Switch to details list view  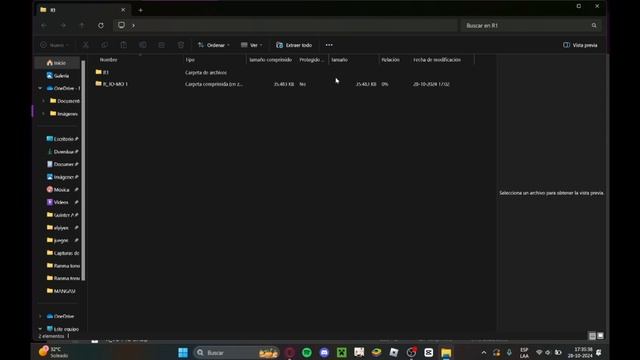[x=592, y=336]
